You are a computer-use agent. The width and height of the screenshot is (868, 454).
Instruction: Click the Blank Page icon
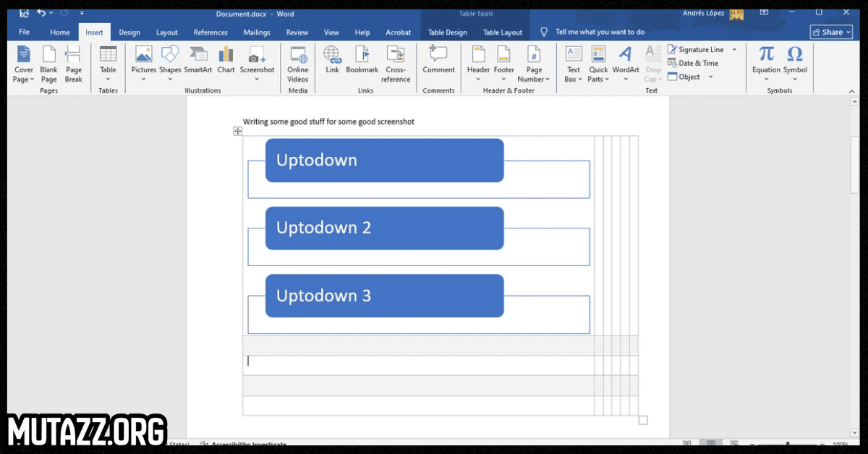pyautogui.click(x=48, y=63)
